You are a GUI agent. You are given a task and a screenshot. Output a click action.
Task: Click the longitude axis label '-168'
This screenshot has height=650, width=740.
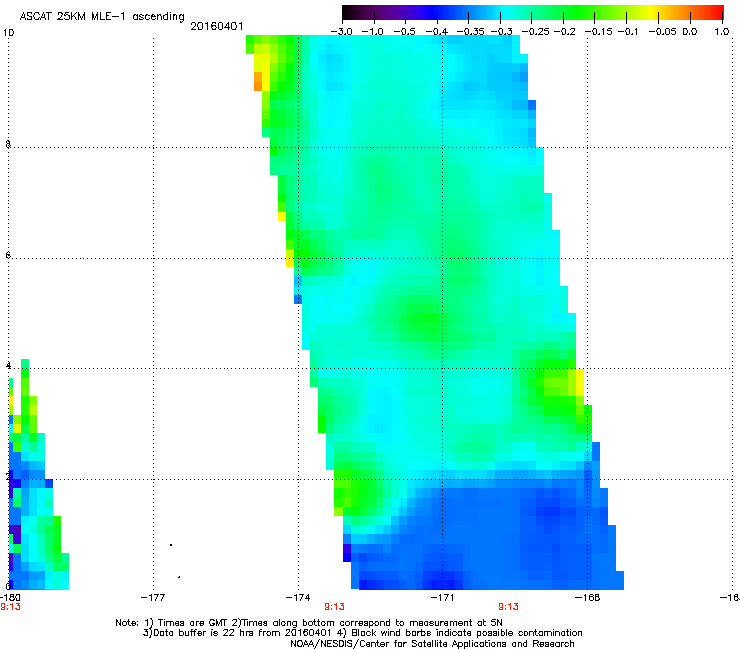pyautogui.click(x=588, y=598)
